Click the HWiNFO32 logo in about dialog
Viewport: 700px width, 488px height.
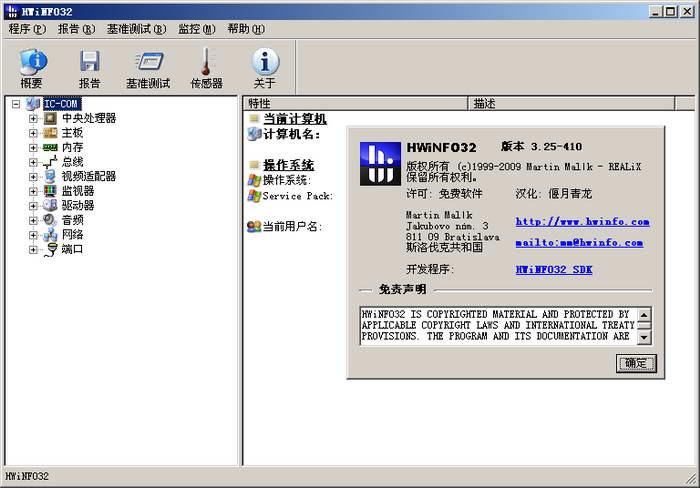pos(380,163)
